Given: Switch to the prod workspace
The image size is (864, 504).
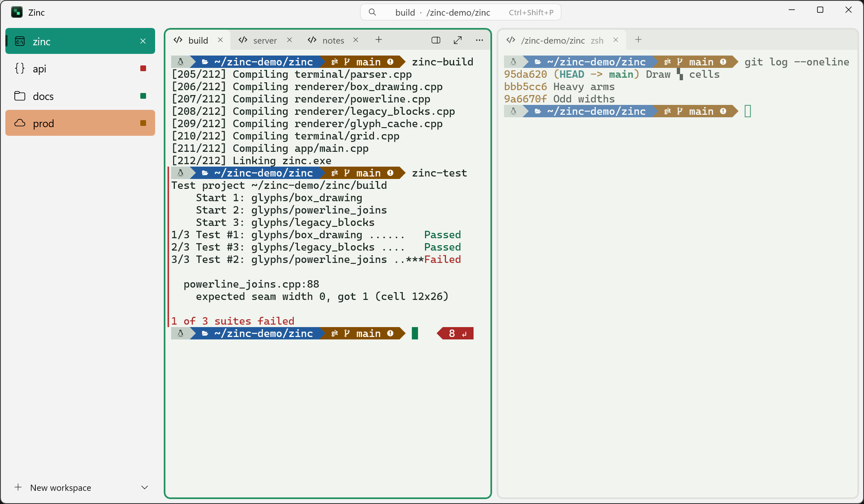Looking at the screenshot, I should click(x=80, y=123).
